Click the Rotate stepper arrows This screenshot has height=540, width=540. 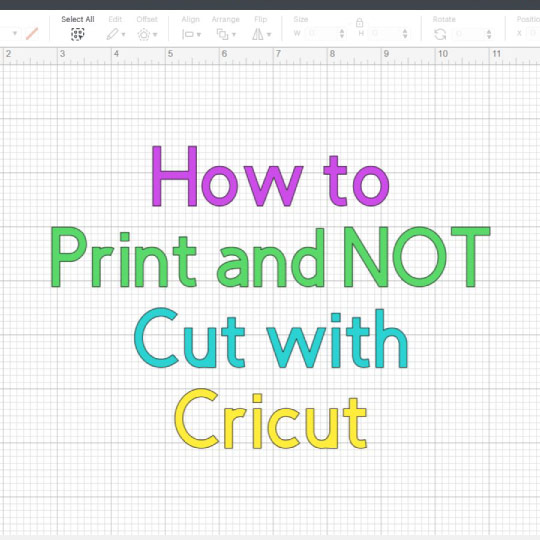489,34
